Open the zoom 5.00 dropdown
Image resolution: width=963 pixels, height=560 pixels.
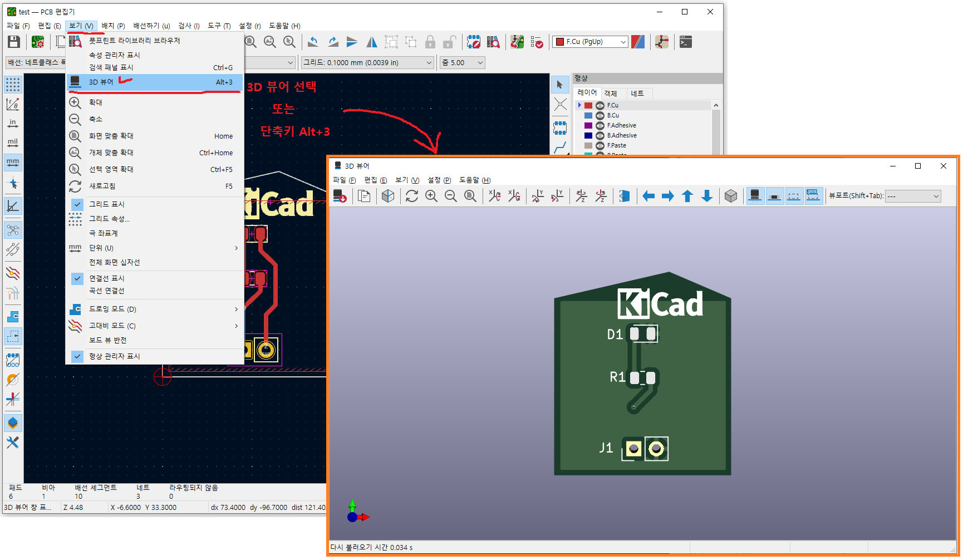coord(463,63)
